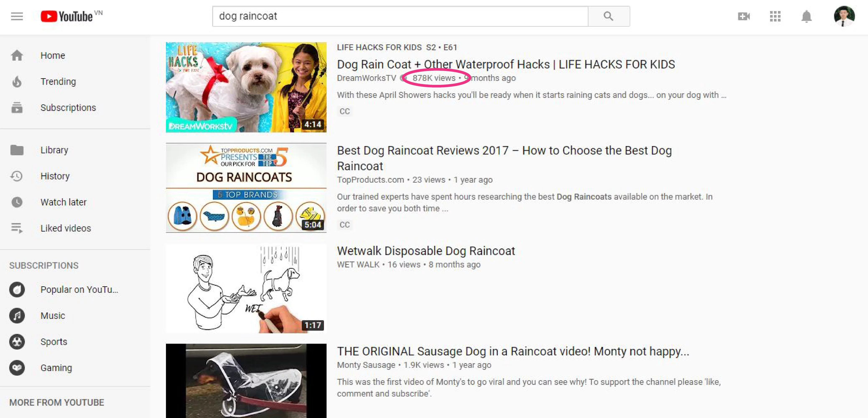Click the Watch Later clock icon
The width and height of the screenshot is (868, 418).
[x=17, y=202]
